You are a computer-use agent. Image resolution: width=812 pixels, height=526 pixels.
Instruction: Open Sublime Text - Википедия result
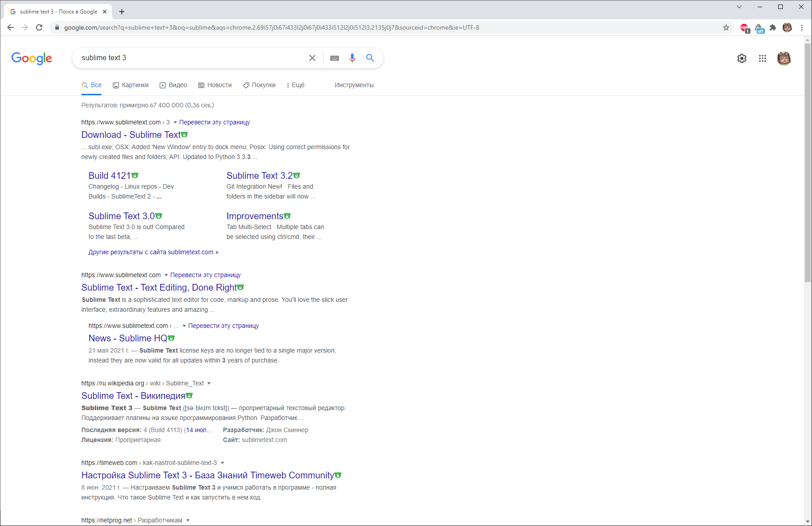(133, 396)
